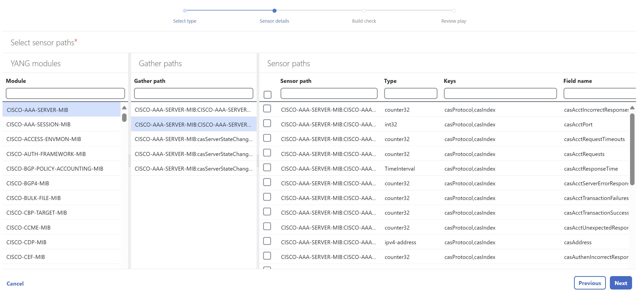Image resolution: width=644 pixels, height=293 pixels.
Task: Check the casAcctUnexpectedResponses row checkbox
Action: pos(267,226)
